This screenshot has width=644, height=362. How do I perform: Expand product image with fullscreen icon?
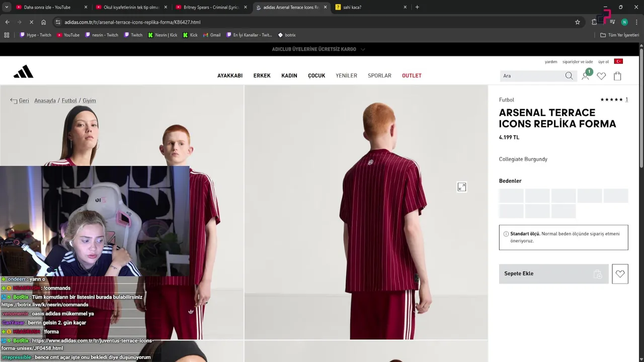click(461, 187)
